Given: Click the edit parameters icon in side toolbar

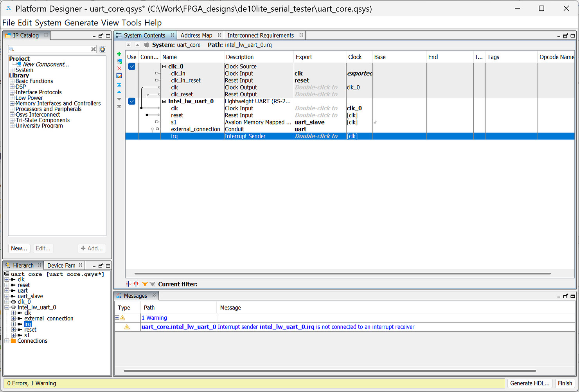Looking at the screenshot, I should pos(119,76).
